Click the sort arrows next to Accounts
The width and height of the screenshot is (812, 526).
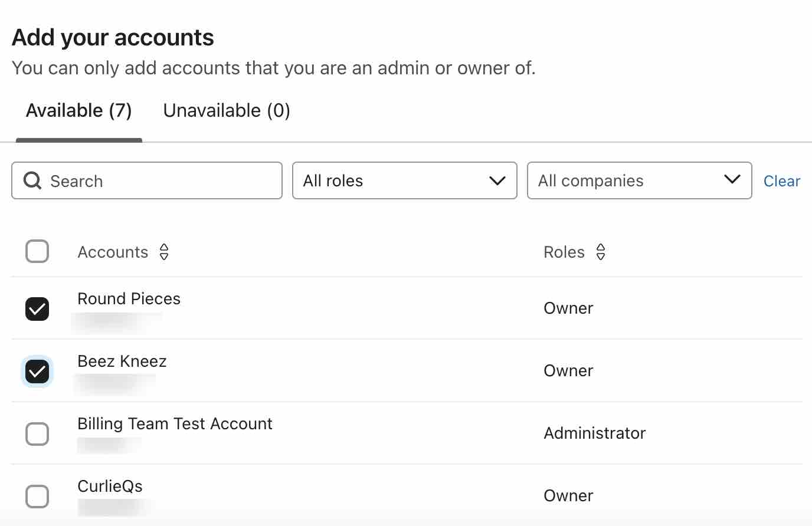pos(163,252)
